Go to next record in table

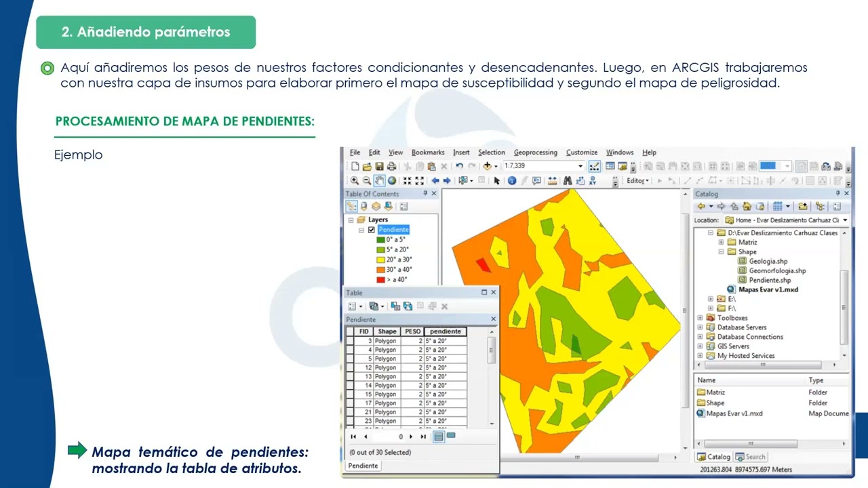(411, 437)
